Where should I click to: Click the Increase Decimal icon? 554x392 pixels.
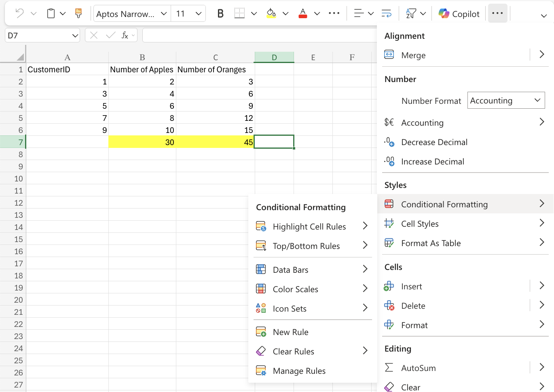432,161
